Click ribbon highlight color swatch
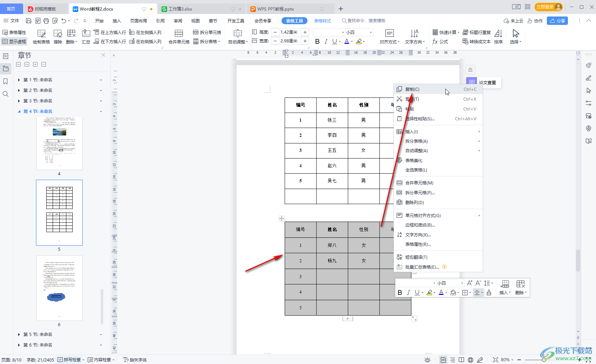This screenshot has height=364, width=596. (x=359, y=41)
